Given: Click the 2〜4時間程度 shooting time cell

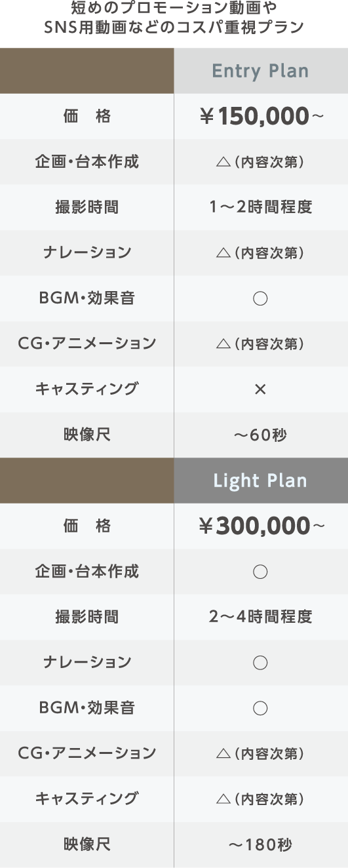Looking at the screenshot, I should pos(261,617).
